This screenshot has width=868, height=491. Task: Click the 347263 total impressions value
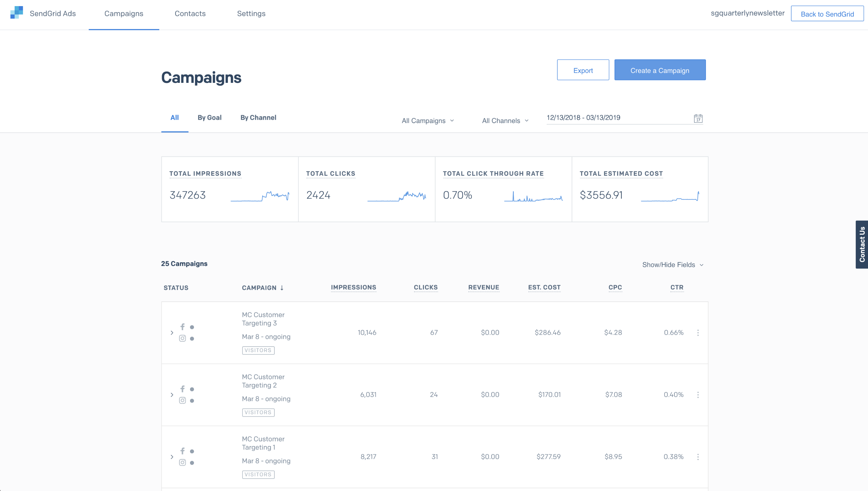(x=187, y=195)
